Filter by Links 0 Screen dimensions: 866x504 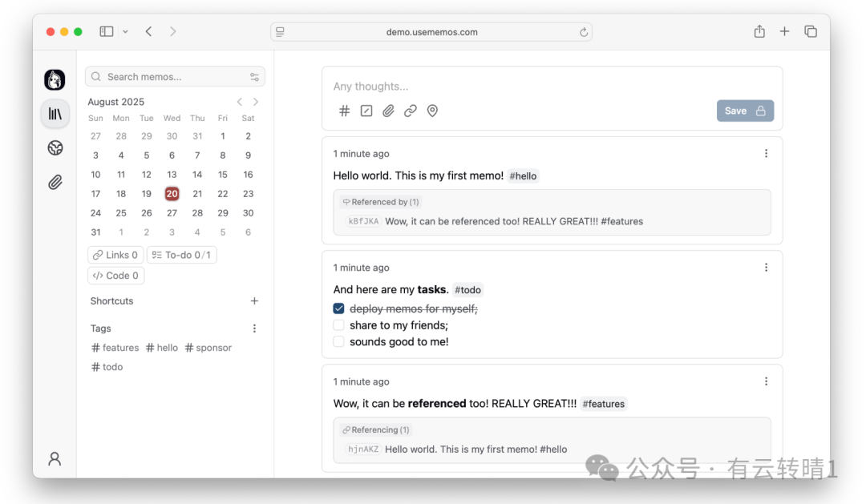point(115,255)
